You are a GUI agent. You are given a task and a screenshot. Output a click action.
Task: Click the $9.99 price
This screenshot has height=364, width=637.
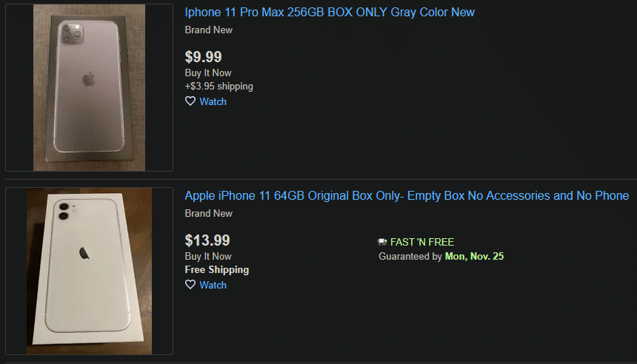[x=203, y=57]
